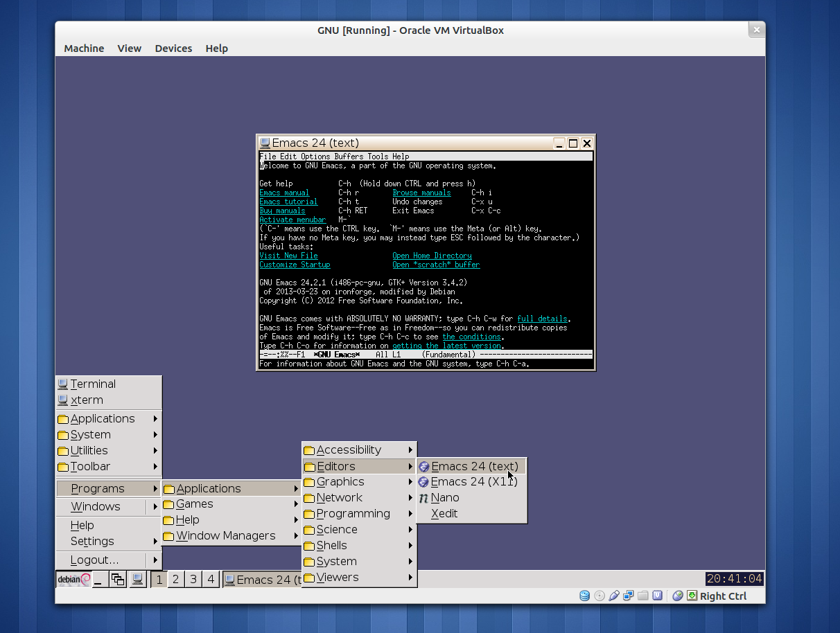Image resolution: width=840 pixels, height=633 pixels.
Task: Switch to workspace 3
Action: 193,580
